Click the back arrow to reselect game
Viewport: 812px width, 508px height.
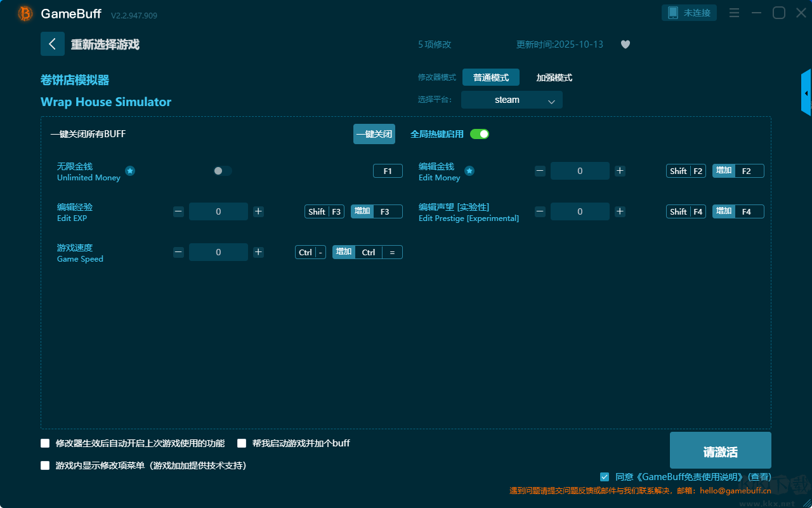52,44
